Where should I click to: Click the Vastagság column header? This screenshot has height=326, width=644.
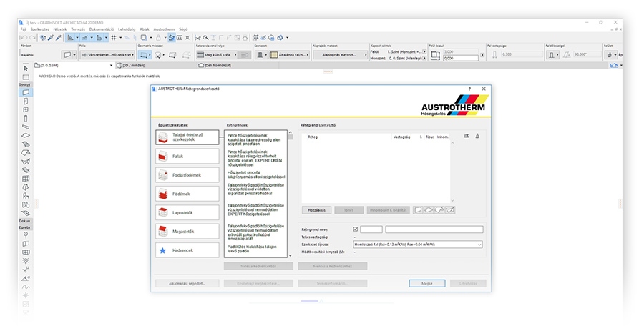click(401, 137)
